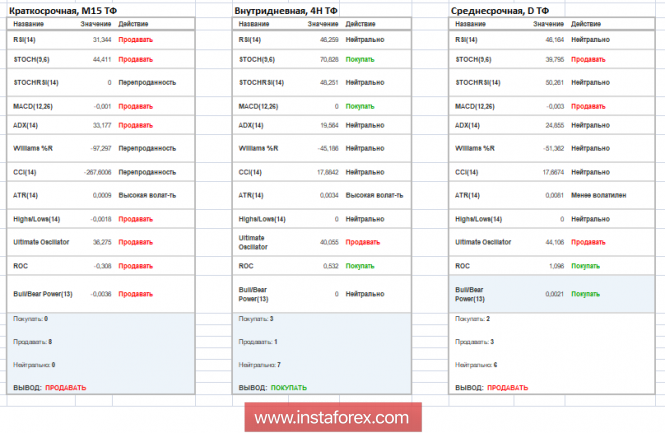Click CCI(14) value 17,6674
Screen dimensions: 665x433
tap(553, 172)
